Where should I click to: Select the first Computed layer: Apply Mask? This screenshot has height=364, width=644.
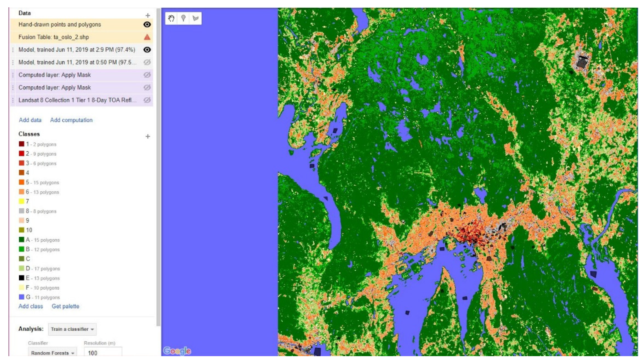55,75
